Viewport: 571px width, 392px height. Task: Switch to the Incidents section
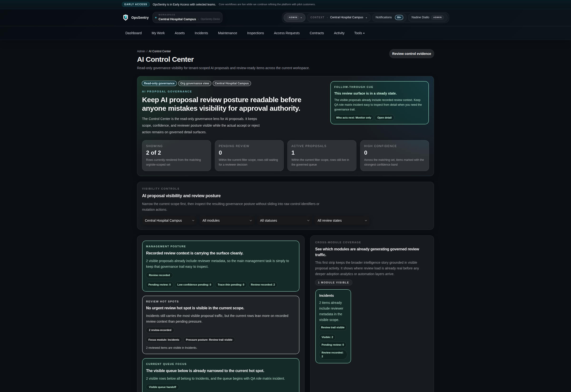click(x=201, y=33)
